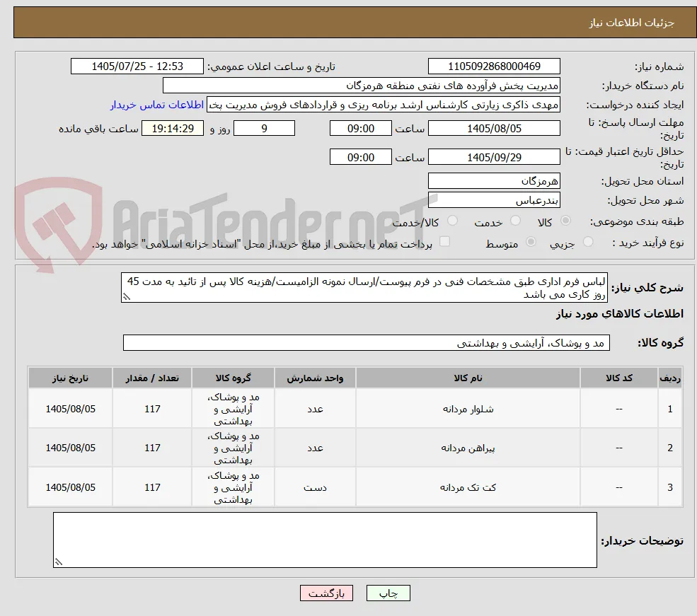697x616 pixels.
Task: Click the چاپ (print) button
Action: click(x=388, y=593)
